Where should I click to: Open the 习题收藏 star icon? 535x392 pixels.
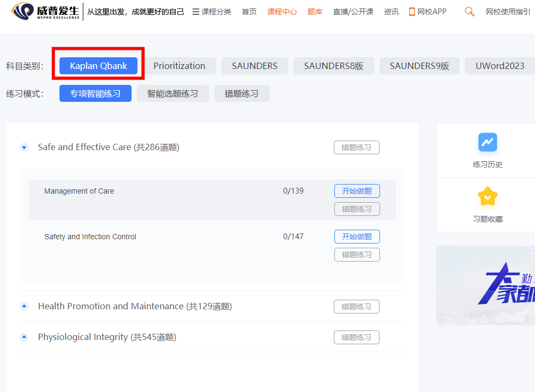(488, 196)
